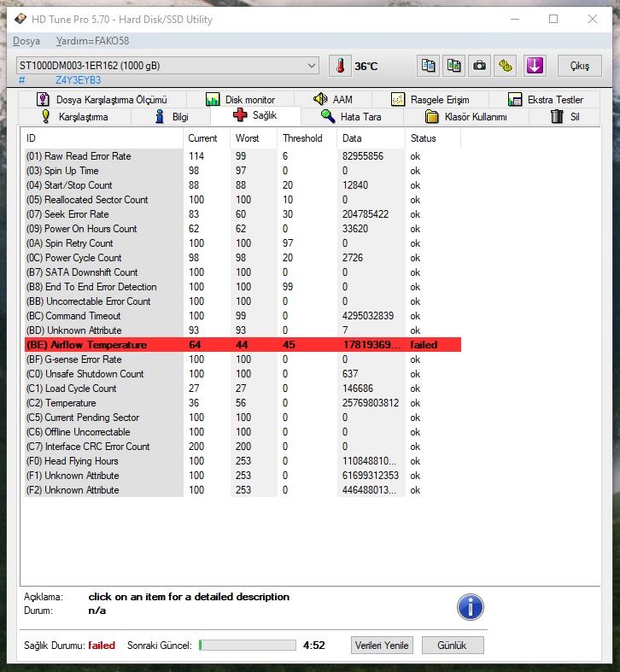Click the 4:52 countdown timer
Image resolution: width=620 pixels, height=672 pixels.
[314, 646]
